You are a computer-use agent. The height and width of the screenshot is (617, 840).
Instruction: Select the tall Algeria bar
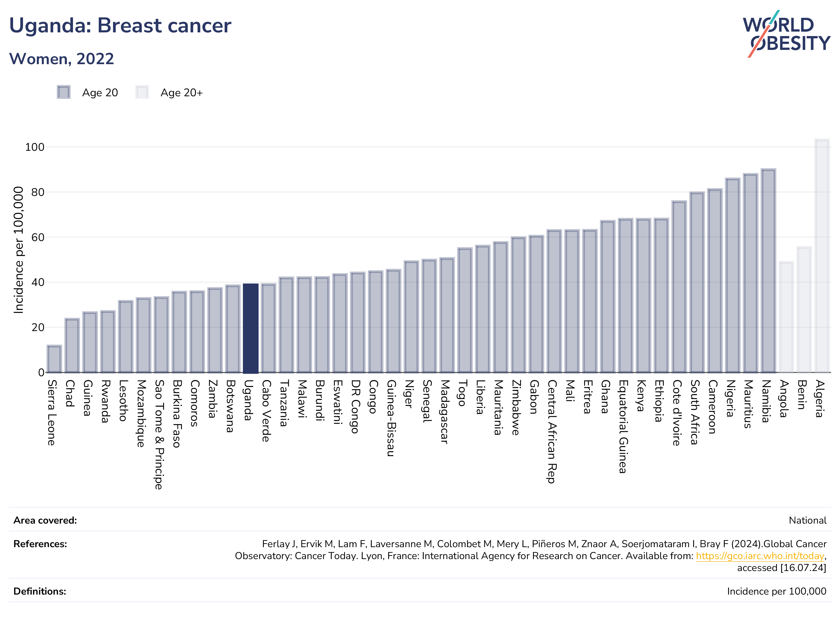pos(822,256)
